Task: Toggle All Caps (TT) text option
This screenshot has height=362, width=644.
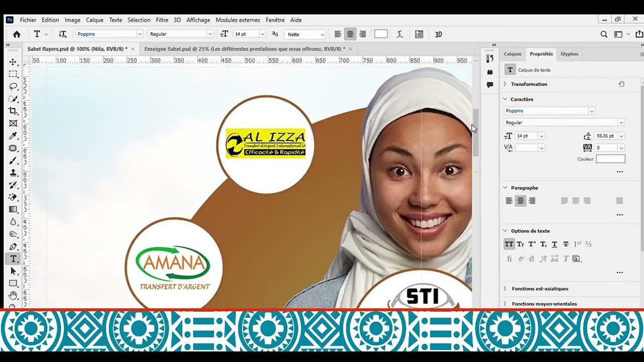Action: pyautogui.click(x=509, y=244)
